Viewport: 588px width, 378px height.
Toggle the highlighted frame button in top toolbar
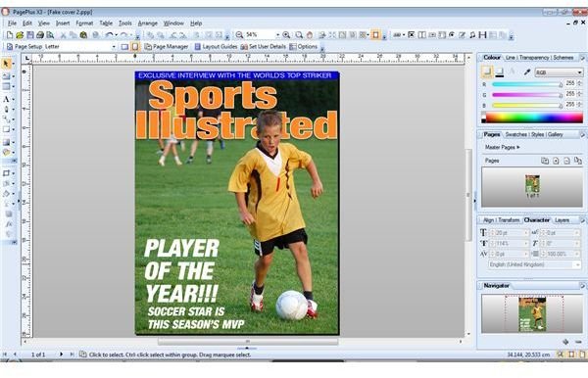tap(375, 35)
